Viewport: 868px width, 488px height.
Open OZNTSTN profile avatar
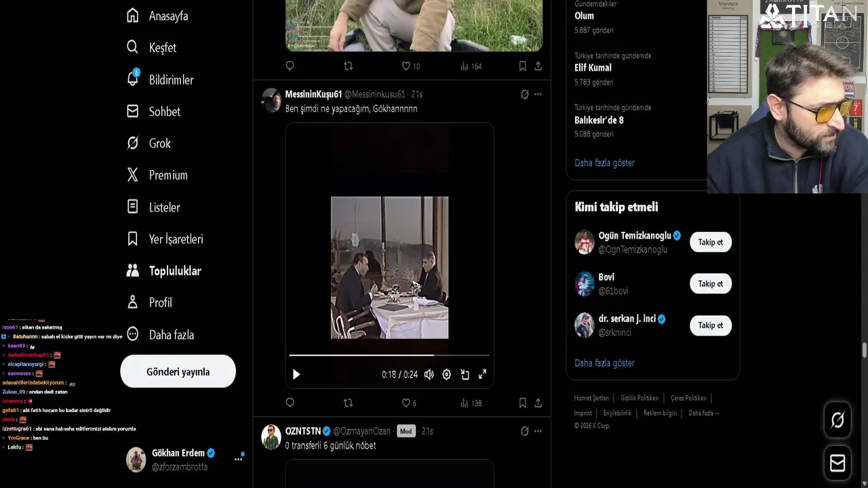click(x=271, y=437)
